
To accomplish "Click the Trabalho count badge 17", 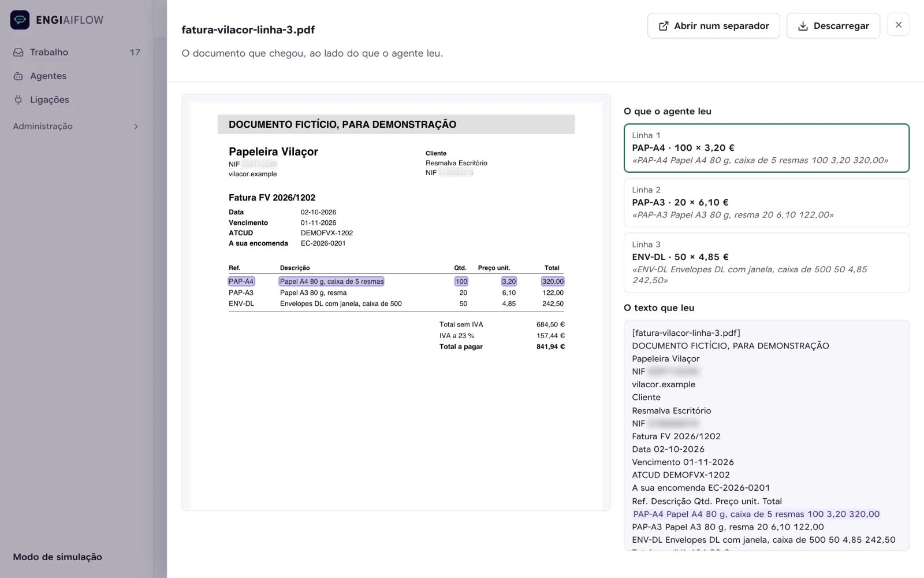I will click(x=135, y=52).
